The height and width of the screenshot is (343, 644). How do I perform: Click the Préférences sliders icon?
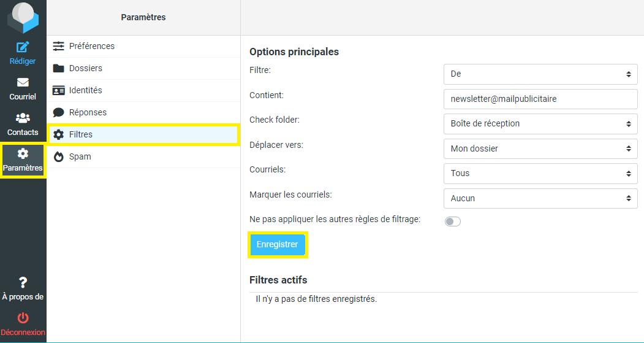59,46
